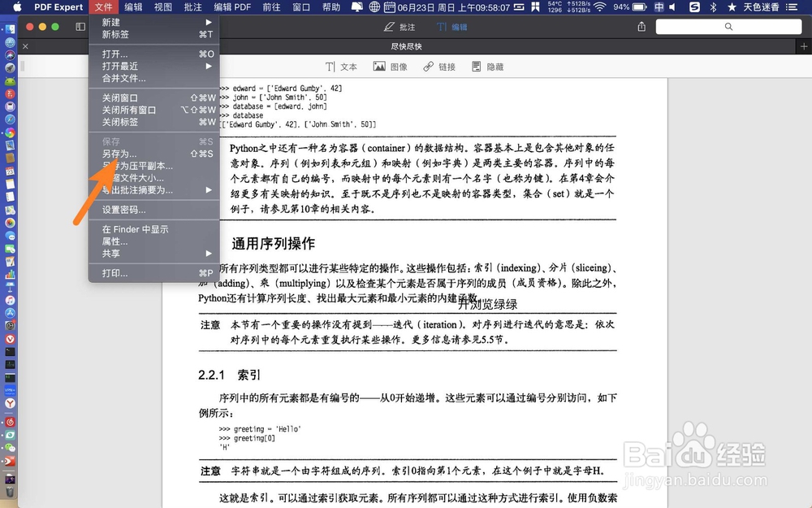Choose 关闭窗口 menu item
Viewport: 812px width, 508px height.
pyautogui.click(x=153, y=98)
